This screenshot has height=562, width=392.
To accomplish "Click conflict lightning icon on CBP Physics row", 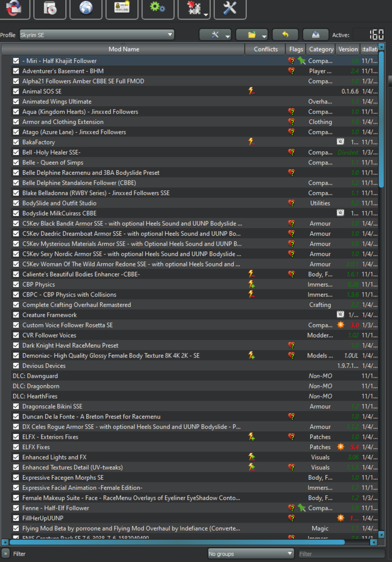I will pyautogui.click(x=251, y=284).
